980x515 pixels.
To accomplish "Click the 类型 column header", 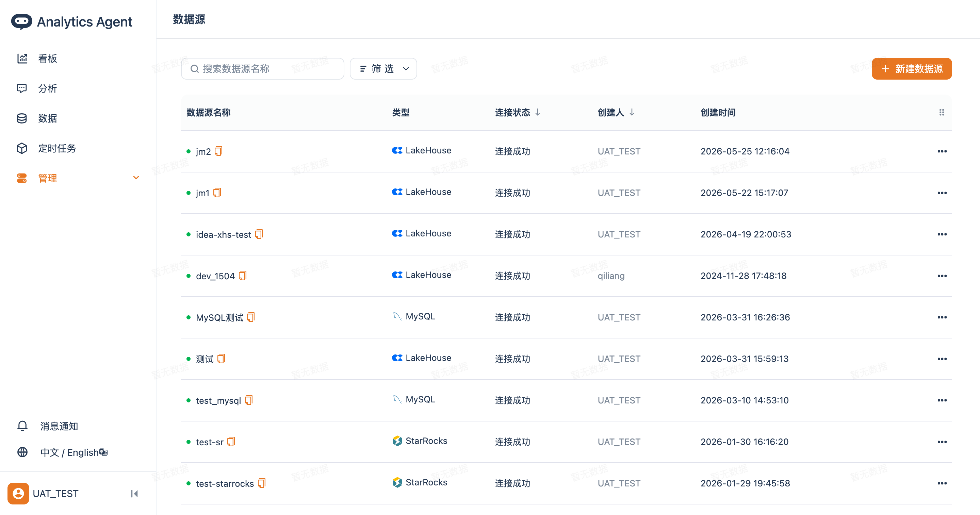I will [x=401, y=112].
